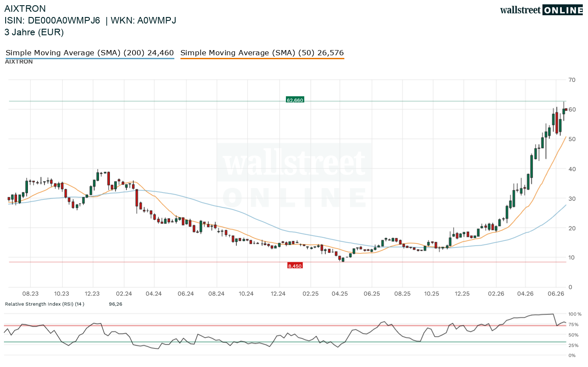This screenshot has height=367, width=588.
Task: Click the 12.24 date axis label
Action: tap(278, 294)
